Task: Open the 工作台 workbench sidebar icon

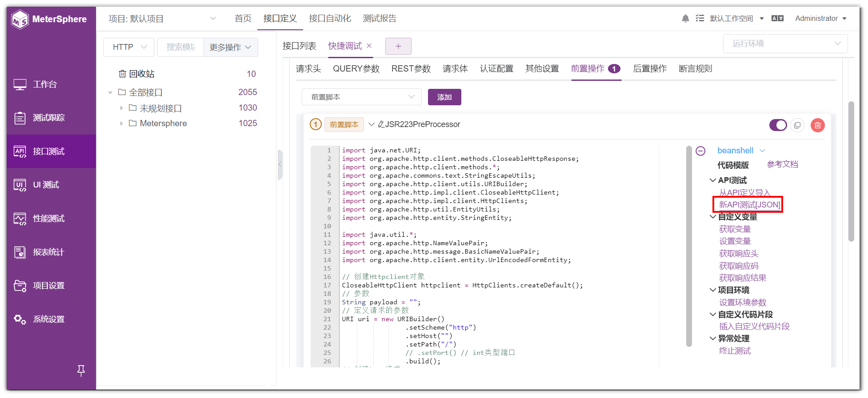Action: pyautogui.click(x=20, y=84)
